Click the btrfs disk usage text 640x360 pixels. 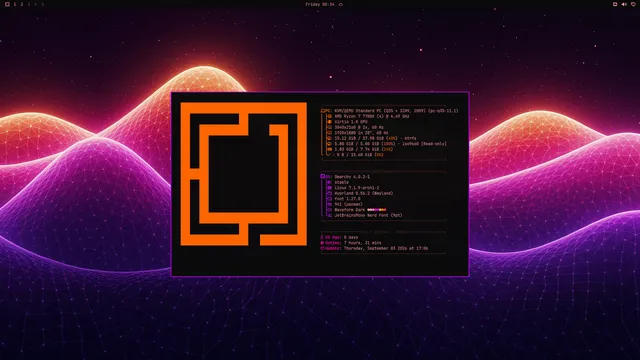click(375, 138)
